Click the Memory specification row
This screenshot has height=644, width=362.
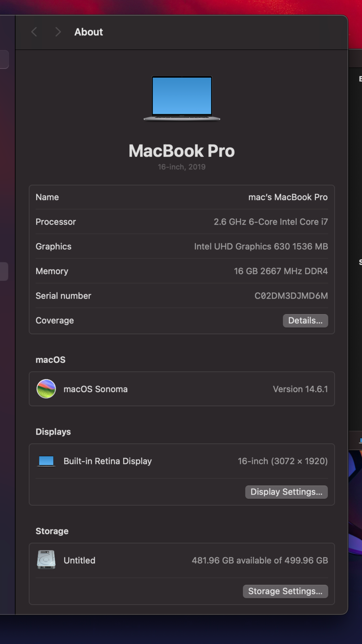(182, 271)
